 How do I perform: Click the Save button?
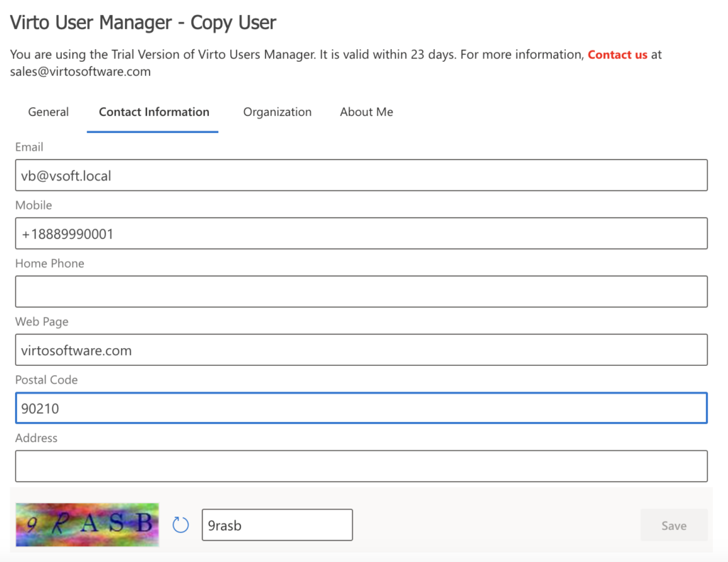click(x=673, y=524)
